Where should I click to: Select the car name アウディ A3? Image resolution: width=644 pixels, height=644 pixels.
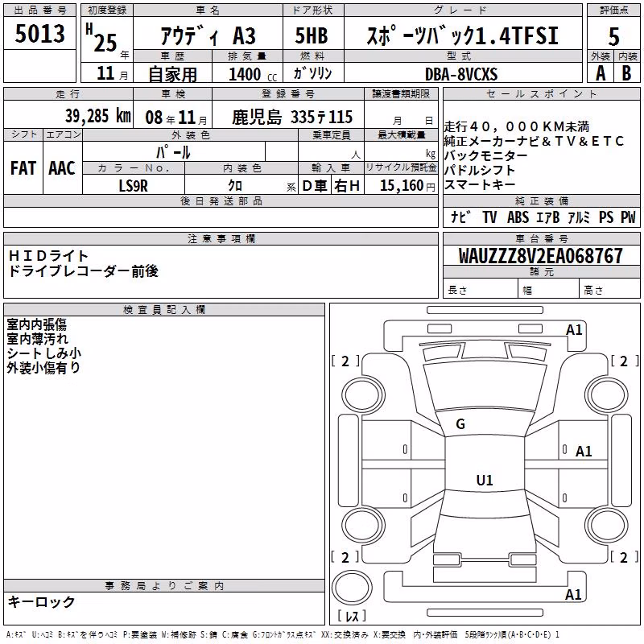click(208, 35)
